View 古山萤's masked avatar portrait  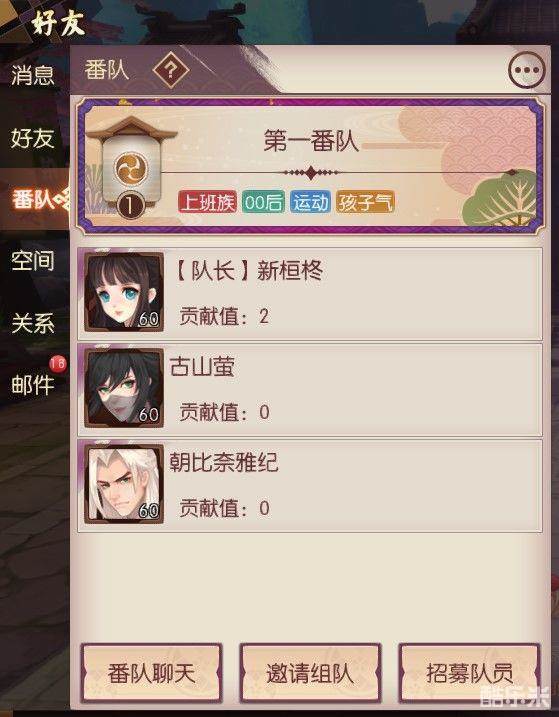pos(124,388)
